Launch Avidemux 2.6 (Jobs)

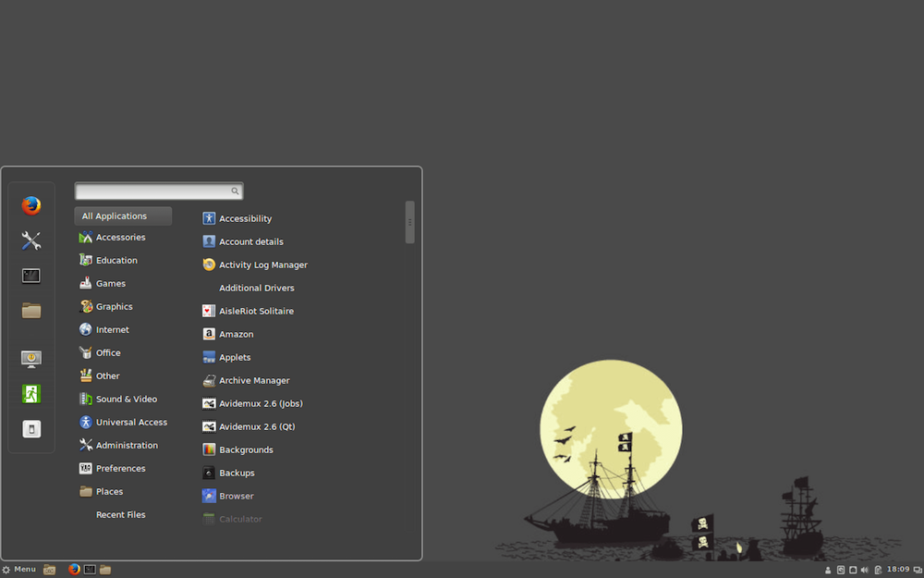[252, 403]
